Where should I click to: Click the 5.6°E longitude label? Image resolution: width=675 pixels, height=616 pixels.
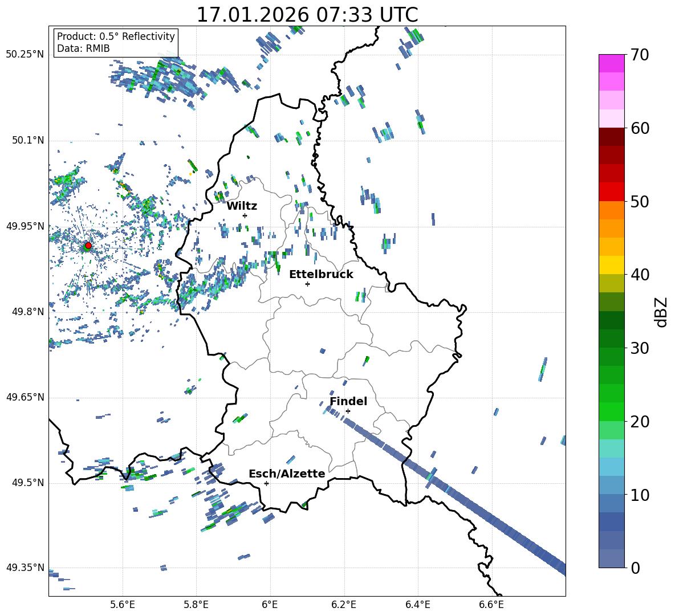tap(123, 605)
